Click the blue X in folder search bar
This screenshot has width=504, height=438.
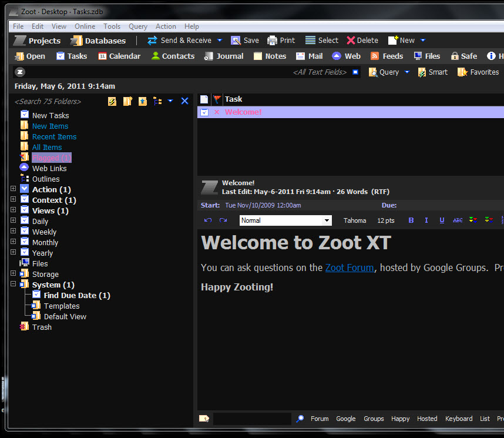[x=184, y=101]
